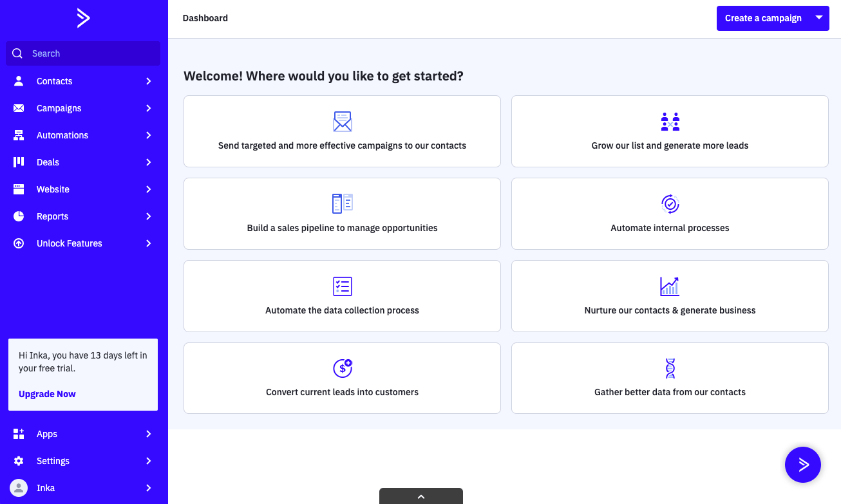Image resolution: width=841 pixels, height=504 pixels.
Task: Click the circular check icon on automate card
Action: tap(670, 204)
